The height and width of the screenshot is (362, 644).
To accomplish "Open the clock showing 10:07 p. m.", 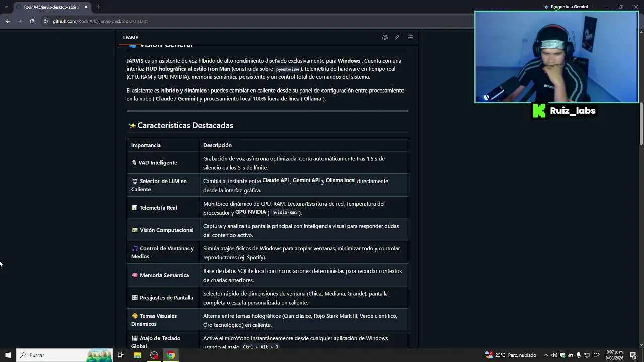I will pos(614,355).
